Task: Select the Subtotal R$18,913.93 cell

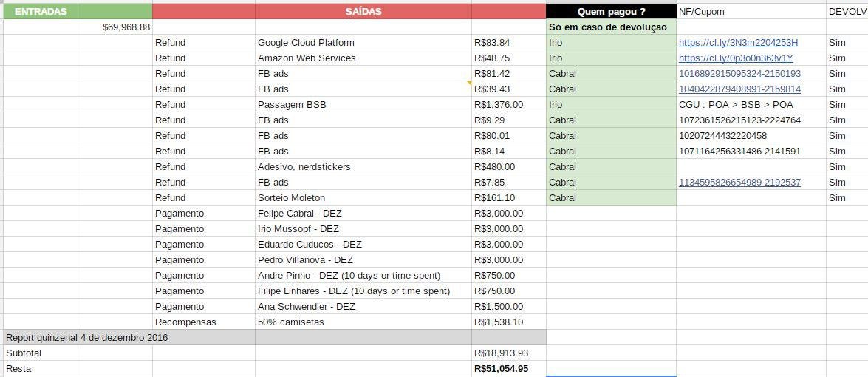Action: coord(508,353)
